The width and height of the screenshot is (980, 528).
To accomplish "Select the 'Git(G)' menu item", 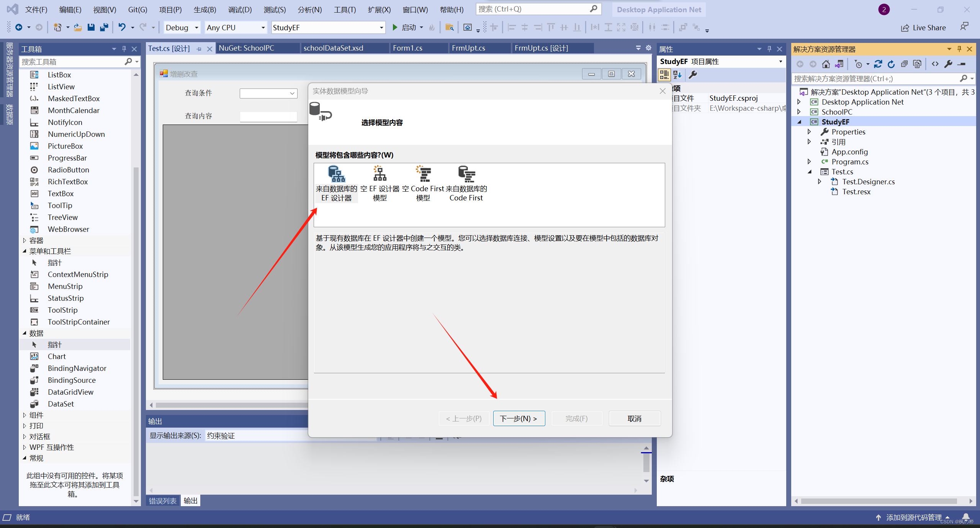I will [x=138, y=9].
